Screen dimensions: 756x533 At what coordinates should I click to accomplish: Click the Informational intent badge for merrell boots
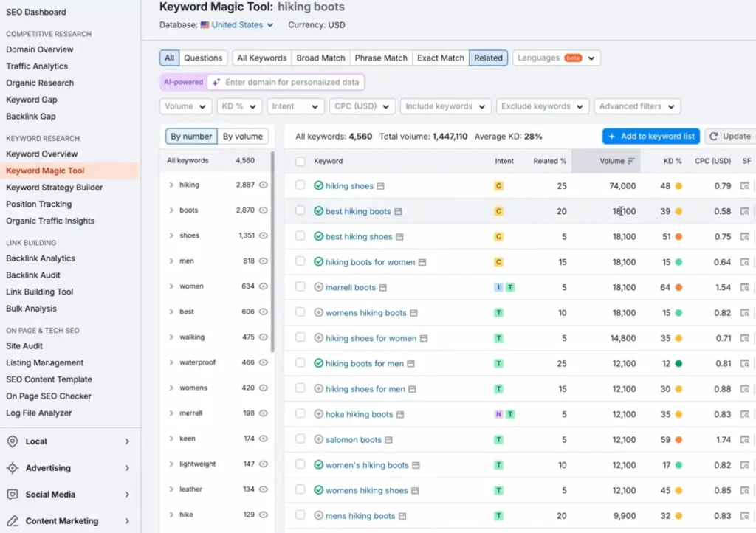[x=498, y=288]
